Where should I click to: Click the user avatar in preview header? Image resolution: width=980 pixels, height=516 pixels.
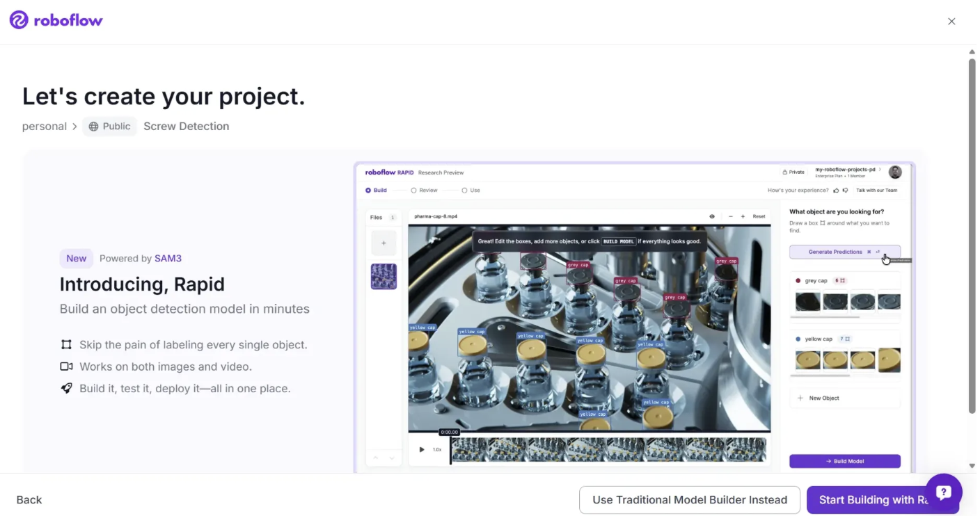click(895, 172)
